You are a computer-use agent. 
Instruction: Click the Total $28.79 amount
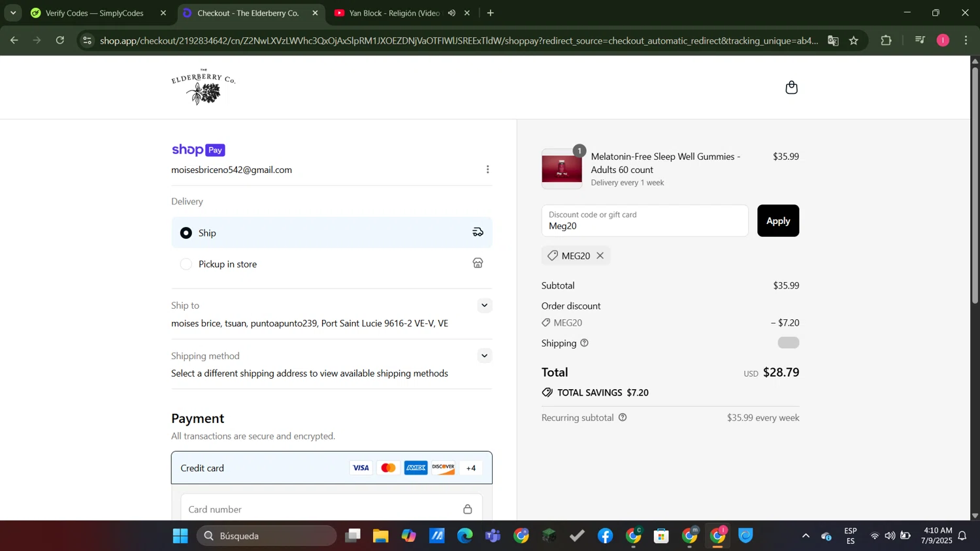[781, 372]
